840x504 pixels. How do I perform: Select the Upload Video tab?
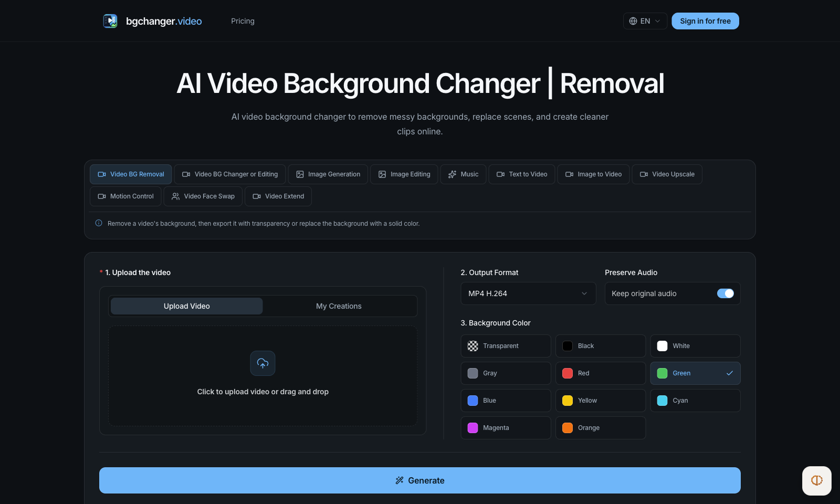pyautogui.click(x=187, y=306)
